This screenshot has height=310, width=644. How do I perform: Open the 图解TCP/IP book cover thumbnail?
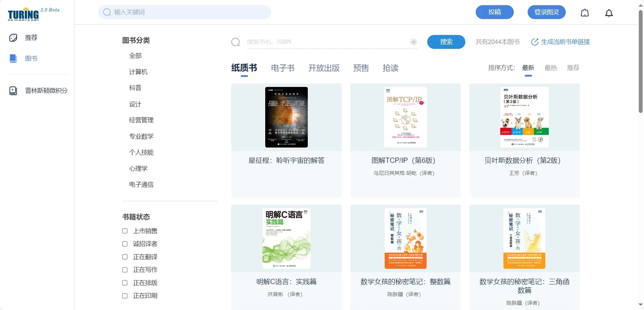click(405, 117)
